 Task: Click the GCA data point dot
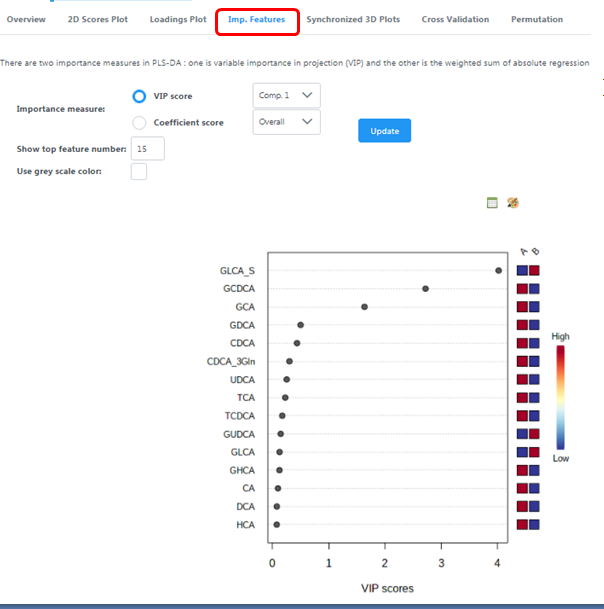(364, 307)
